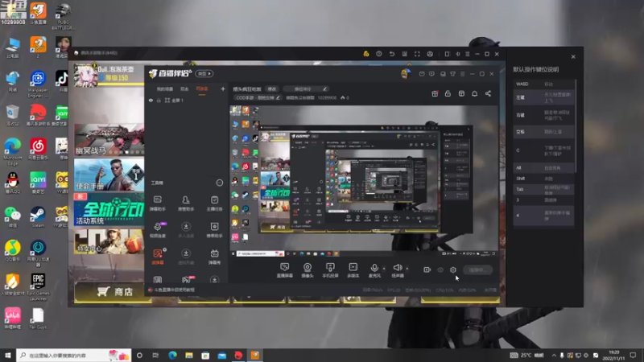The image size is (644, 362).
Task: Click the gift calendar icon with red dot
Action: tap(435, 93)
